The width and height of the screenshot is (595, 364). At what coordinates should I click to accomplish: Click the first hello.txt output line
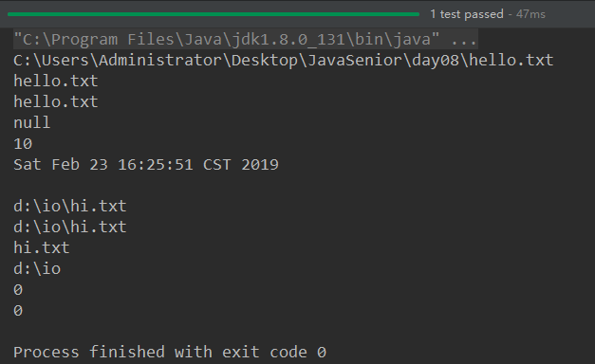coord(56,82)
